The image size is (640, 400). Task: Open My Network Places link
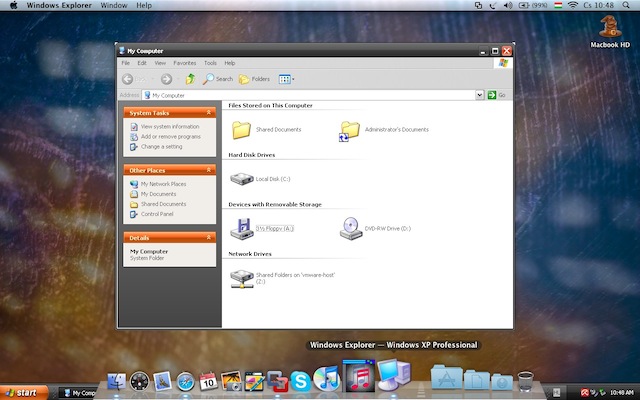(x=163, y=184)
